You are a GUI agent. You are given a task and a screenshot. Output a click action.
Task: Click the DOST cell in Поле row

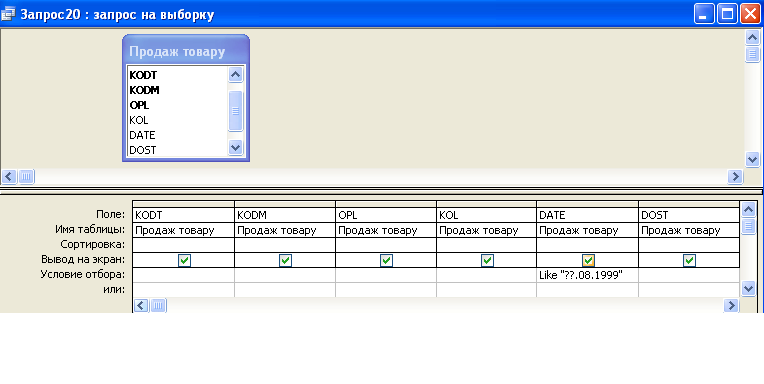(x=689, y=215)
